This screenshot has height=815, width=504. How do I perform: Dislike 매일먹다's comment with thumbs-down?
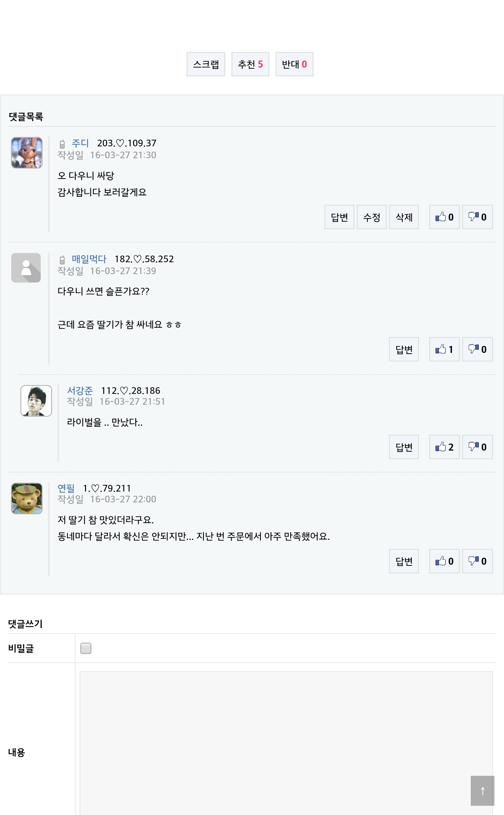point(477,349)
